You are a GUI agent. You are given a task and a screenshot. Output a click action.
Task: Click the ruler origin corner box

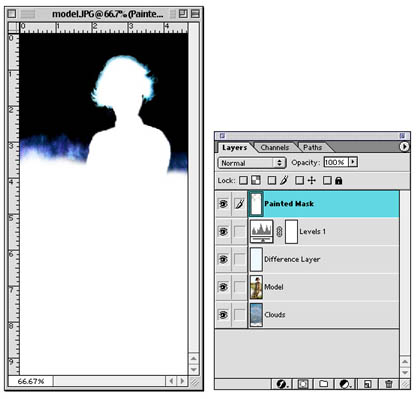tap(13, 27)
